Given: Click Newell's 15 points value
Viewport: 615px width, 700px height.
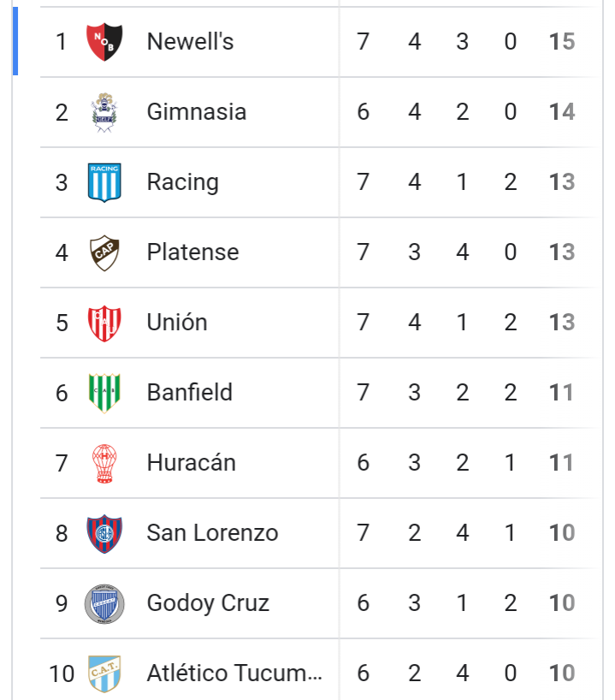Looking at the screenshot, I should pyautogui.click(x=562, y=42).
